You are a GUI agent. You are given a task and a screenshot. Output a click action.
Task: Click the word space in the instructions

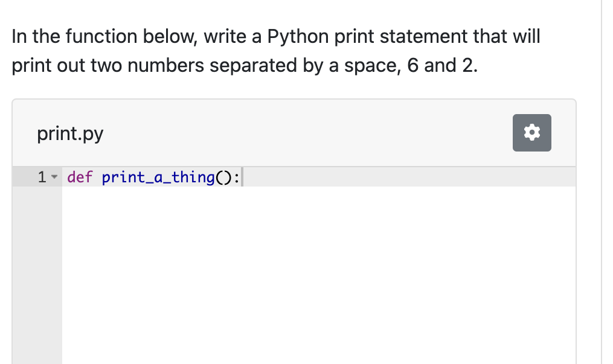372,65
